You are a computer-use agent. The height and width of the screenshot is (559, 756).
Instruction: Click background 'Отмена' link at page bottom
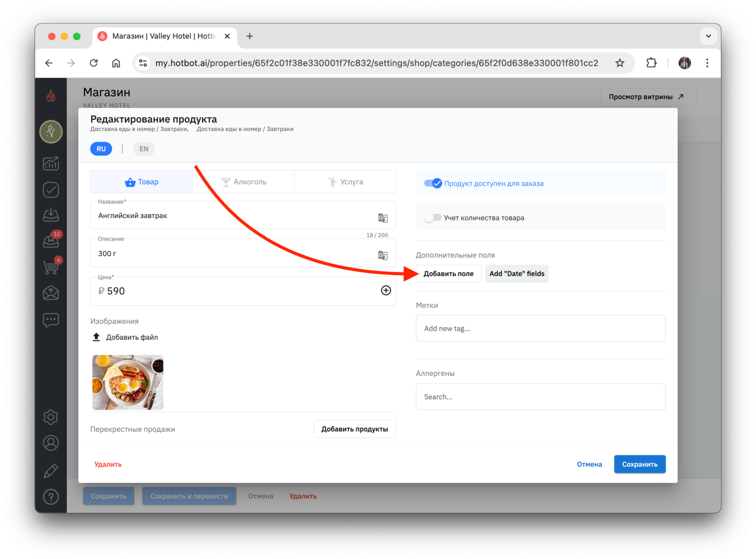(x=261, y=496)
